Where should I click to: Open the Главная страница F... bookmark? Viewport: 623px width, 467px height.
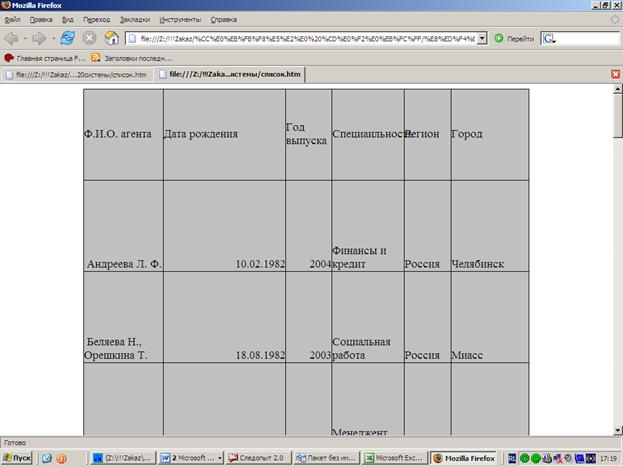[44, 58]
